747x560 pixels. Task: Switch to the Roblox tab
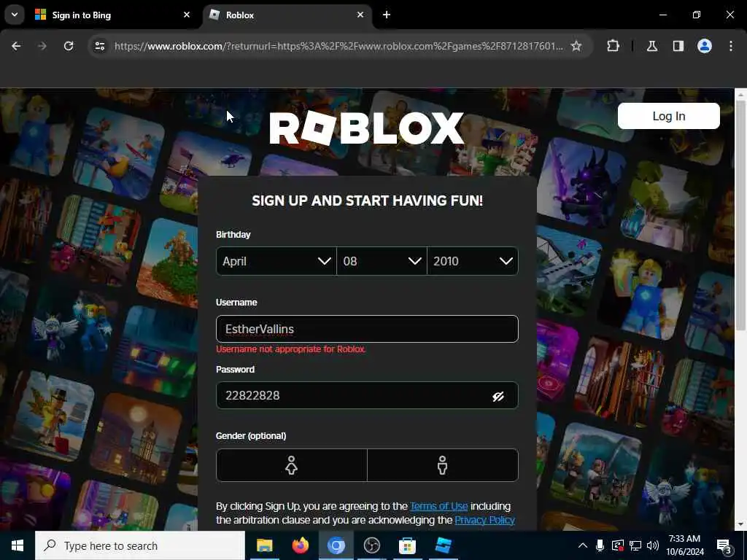[286, 15]
